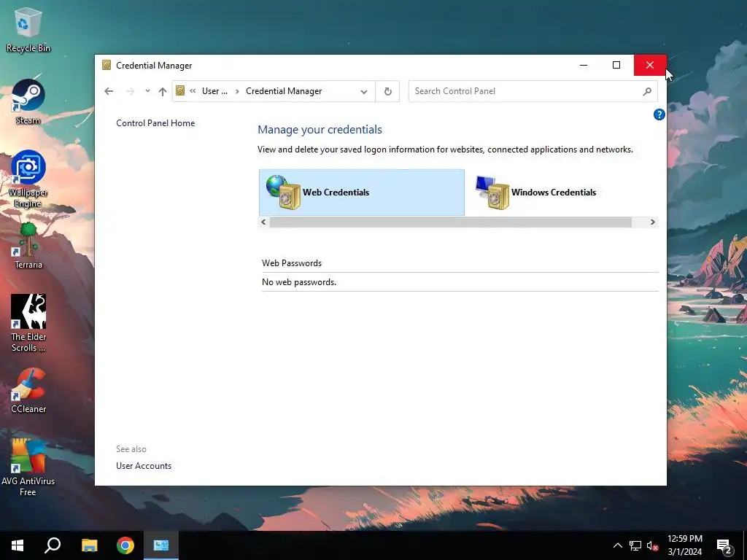This screenshot has width=747, height=560.
Task: Open the Windows Start menu
Action: (18, 545)
